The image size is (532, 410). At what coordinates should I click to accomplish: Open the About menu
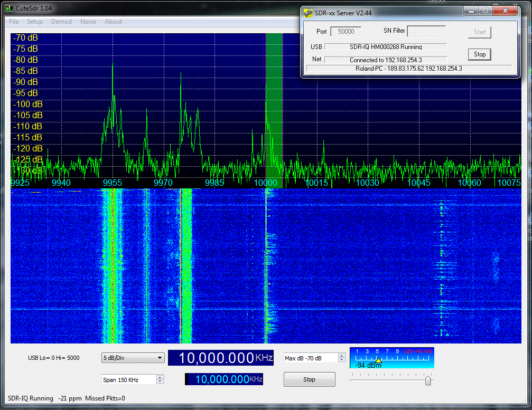pos(113,22)
